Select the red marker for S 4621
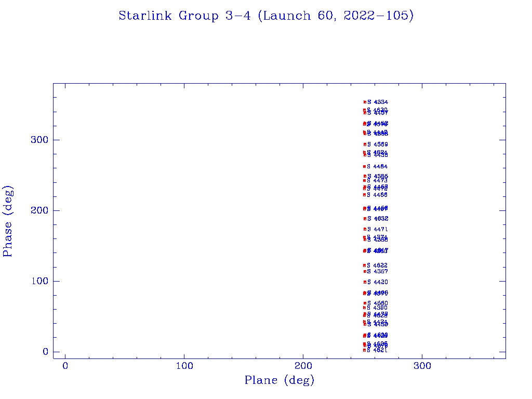Viewport: 532px width, 399px height. pos(365,350)
